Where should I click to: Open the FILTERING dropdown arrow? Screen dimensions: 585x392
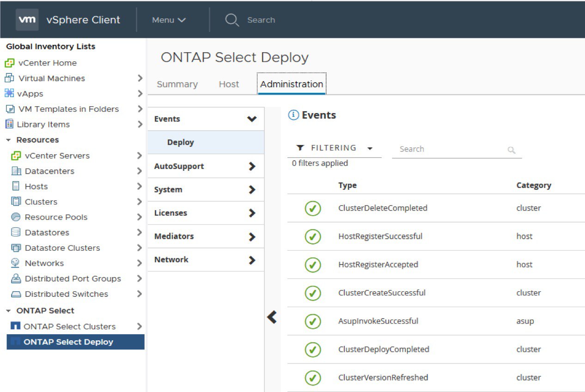pos(370,149)
